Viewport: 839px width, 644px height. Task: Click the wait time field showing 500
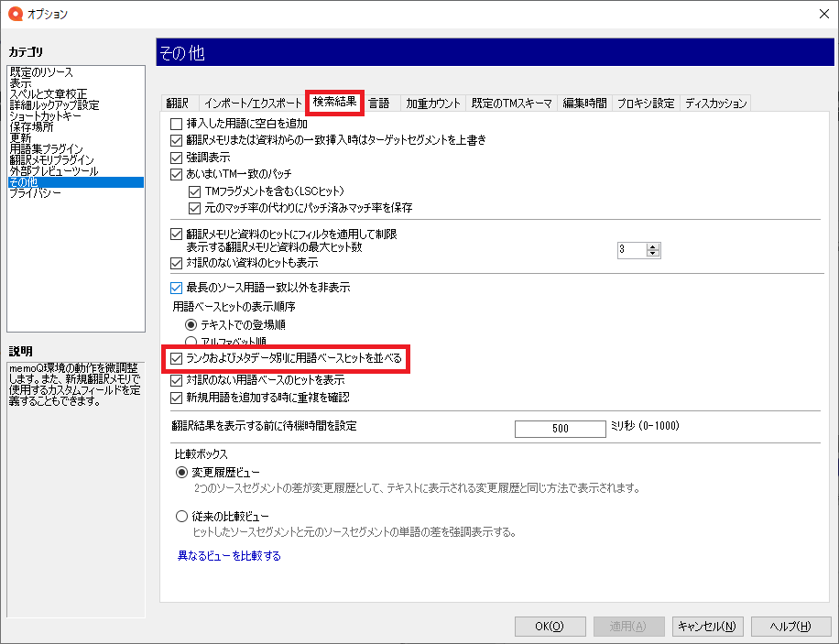(x=560, y=429)
